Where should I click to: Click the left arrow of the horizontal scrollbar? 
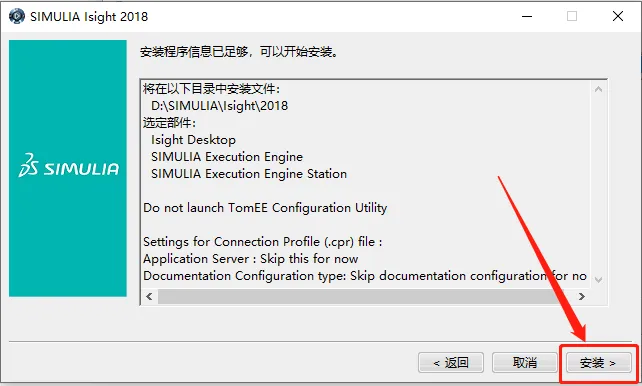(149, 296)
